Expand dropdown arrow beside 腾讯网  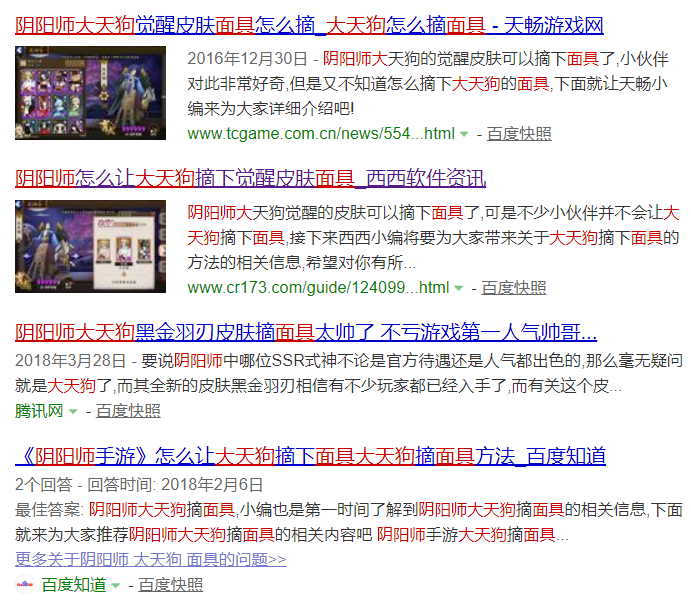(x=73, y=412)
